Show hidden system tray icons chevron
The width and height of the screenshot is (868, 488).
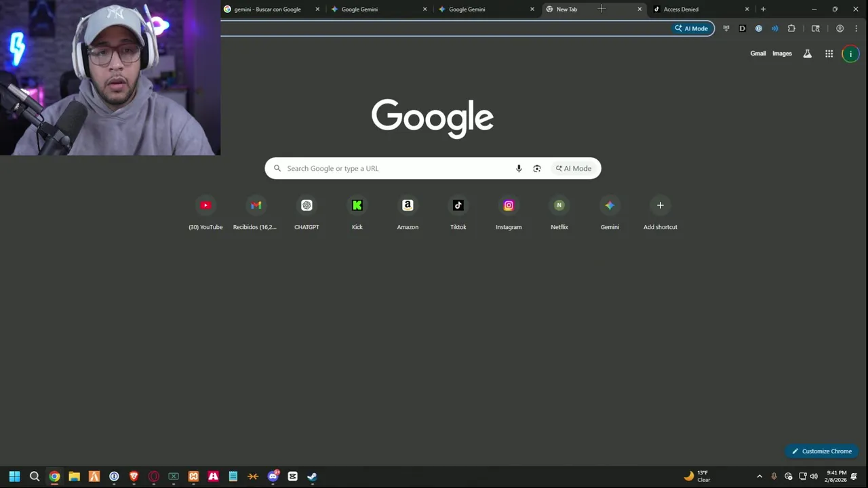click(x=759, y=476)
